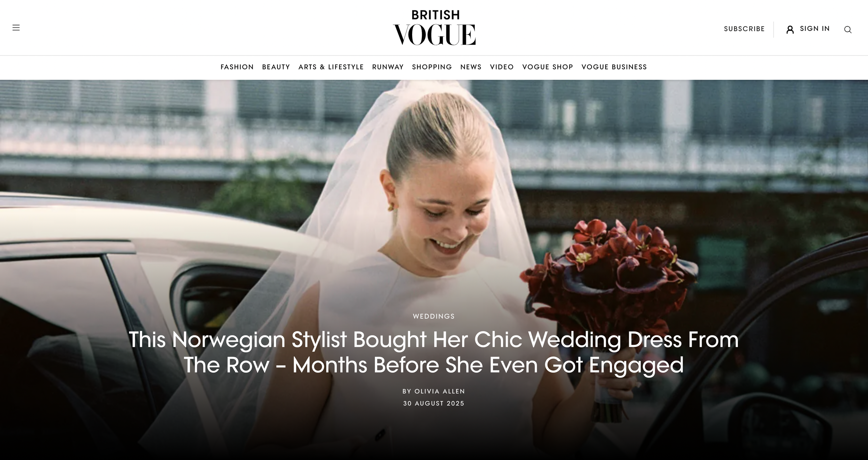
Task: Go to the Beauty section
Action: tap(276, 67)
